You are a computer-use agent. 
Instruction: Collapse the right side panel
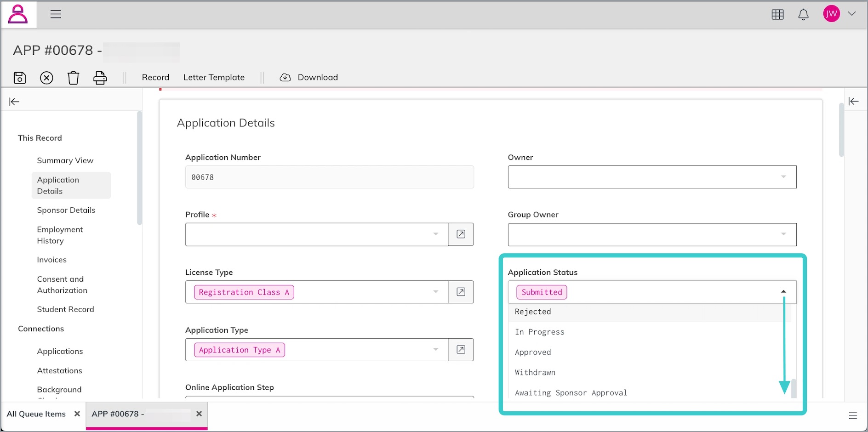tap(854, 101)
